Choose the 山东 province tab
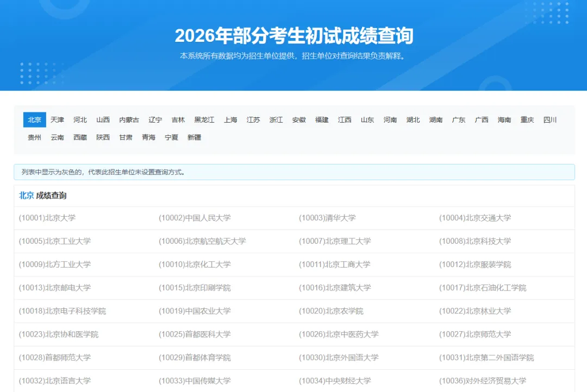Image resolution: width=587 pixels, height=392 pixels. 367,119
